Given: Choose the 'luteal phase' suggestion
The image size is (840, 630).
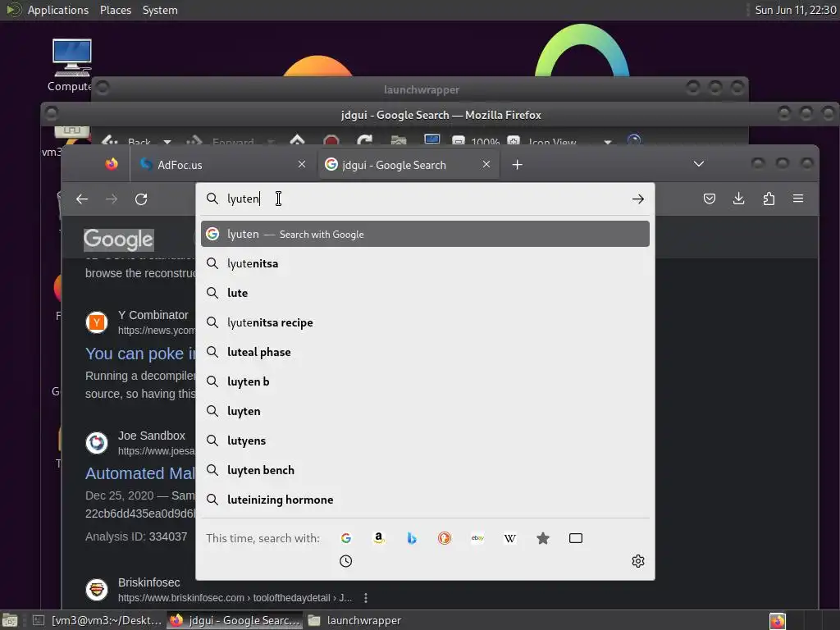Looking at the screenshot, I should (x=425, y=352).
